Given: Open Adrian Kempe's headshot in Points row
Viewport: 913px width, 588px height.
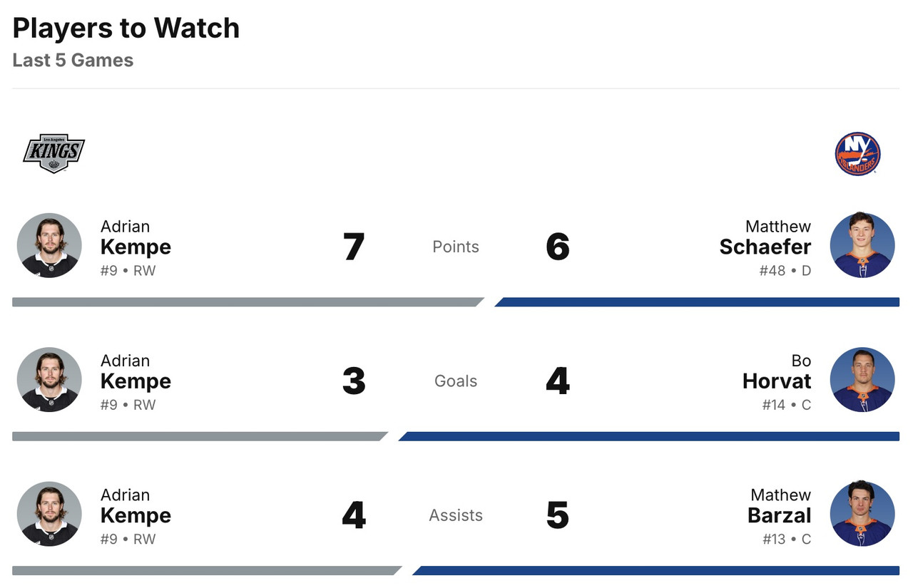Looking at the screenshot, I should click(x=49, y=245).
